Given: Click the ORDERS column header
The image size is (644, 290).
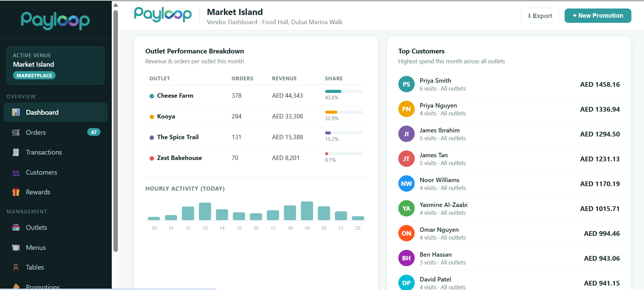Looking at the screenshot, I should 242,79.
